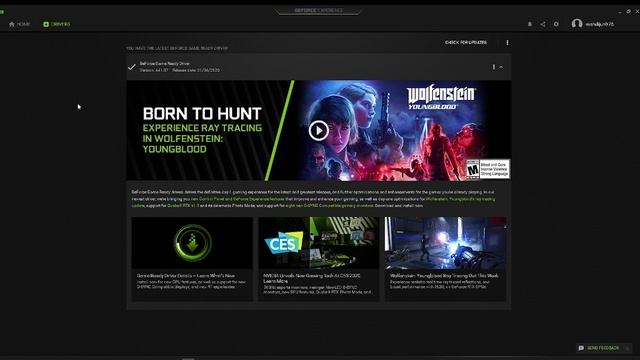640x360 pixels.
Task: Click the Send Feedback chat icon
Action: (x=581, y=348)
